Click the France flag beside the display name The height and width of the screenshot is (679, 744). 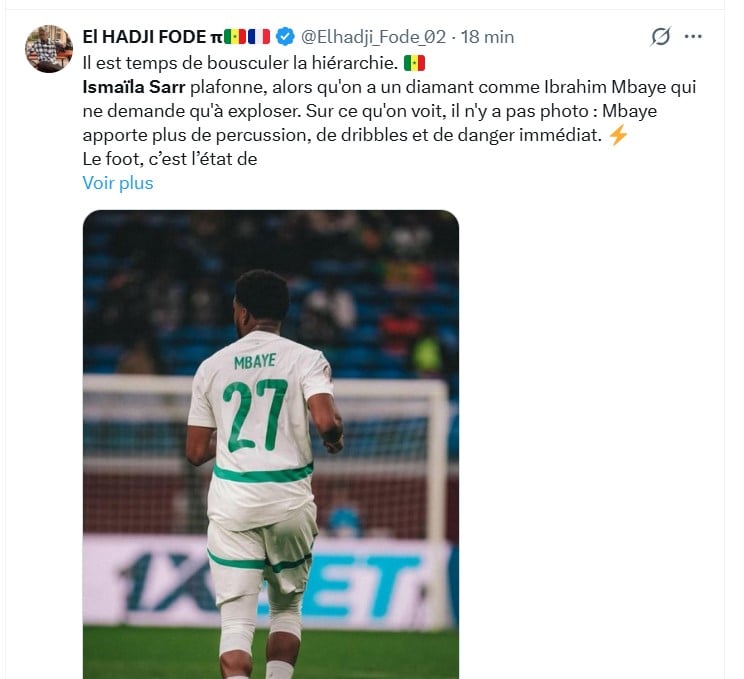click(x=259, y=37)
